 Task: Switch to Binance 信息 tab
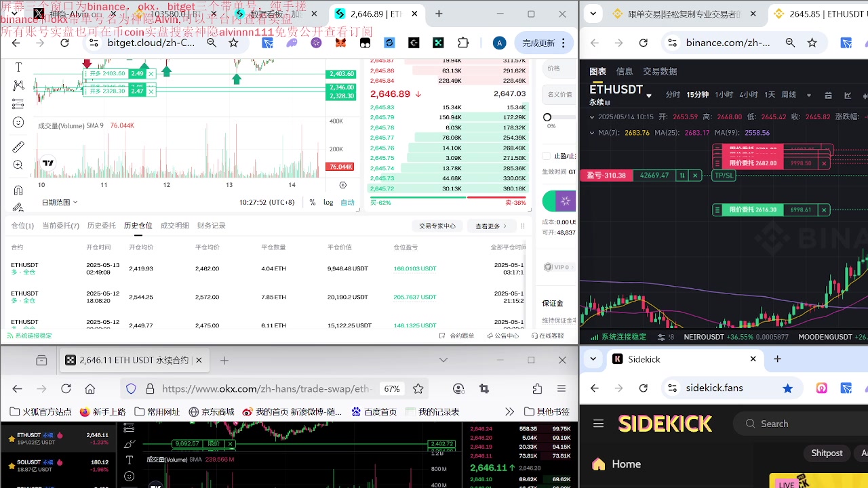tap(625, 71)
